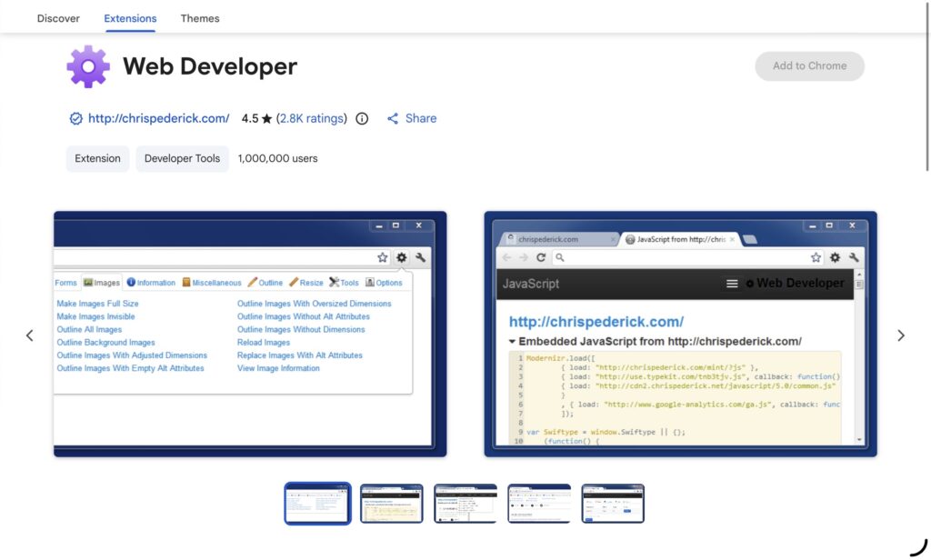This screenshot has width=931, height=560.
Task: Select the third screenshot thumbnail
Action: click(465, 504)
